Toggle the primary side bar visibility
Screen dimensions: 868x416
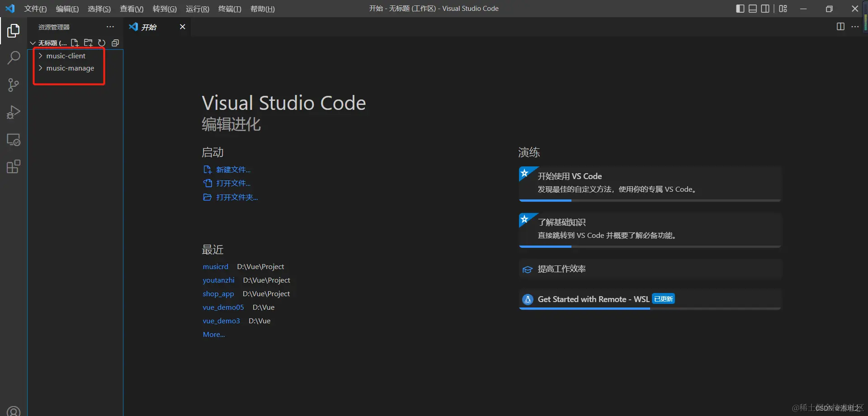coord(740,9)
